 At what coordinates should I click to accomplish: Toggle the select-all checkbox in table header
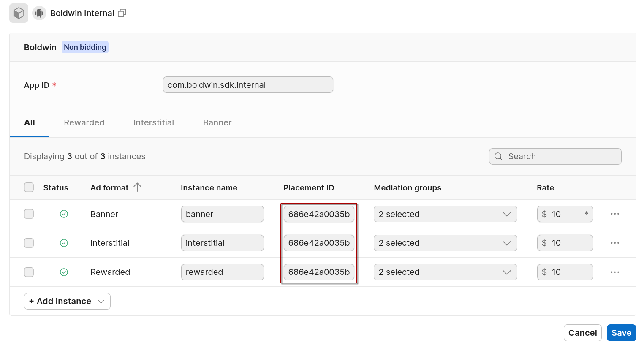pos(29,187)
